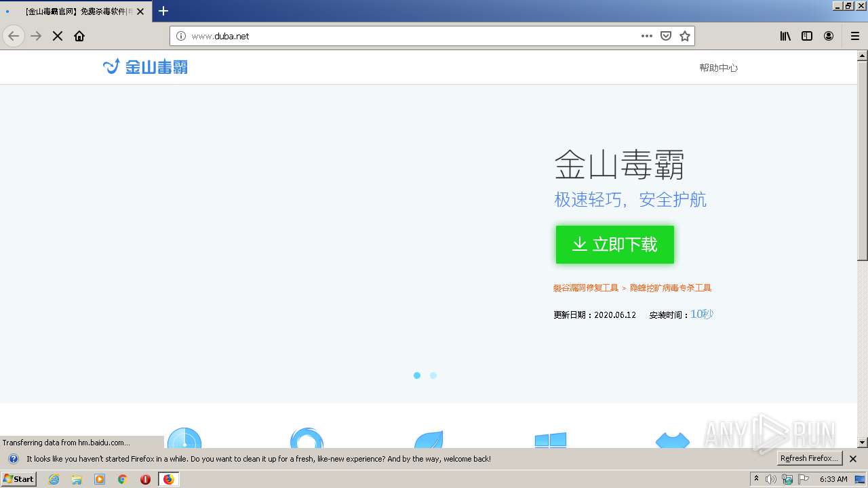Open the 裂谷漏洞修复工具 link

click(x=586, y=288)
